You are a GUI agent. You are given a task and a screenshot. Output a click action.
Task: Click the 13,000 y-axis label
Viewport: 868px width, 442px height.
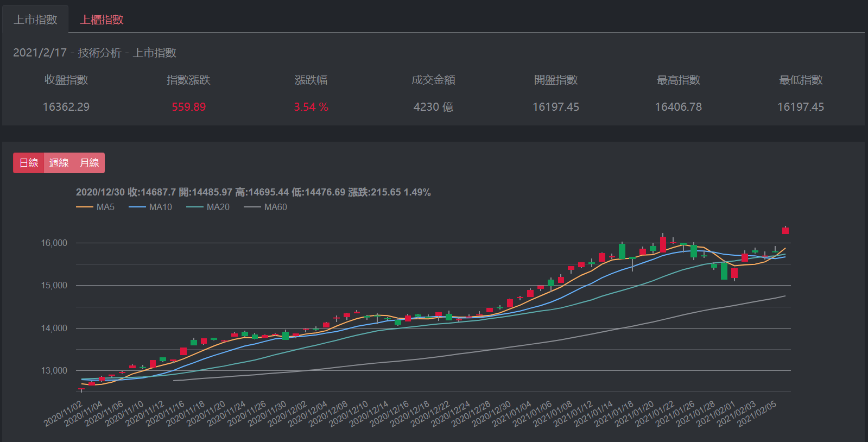54,370
